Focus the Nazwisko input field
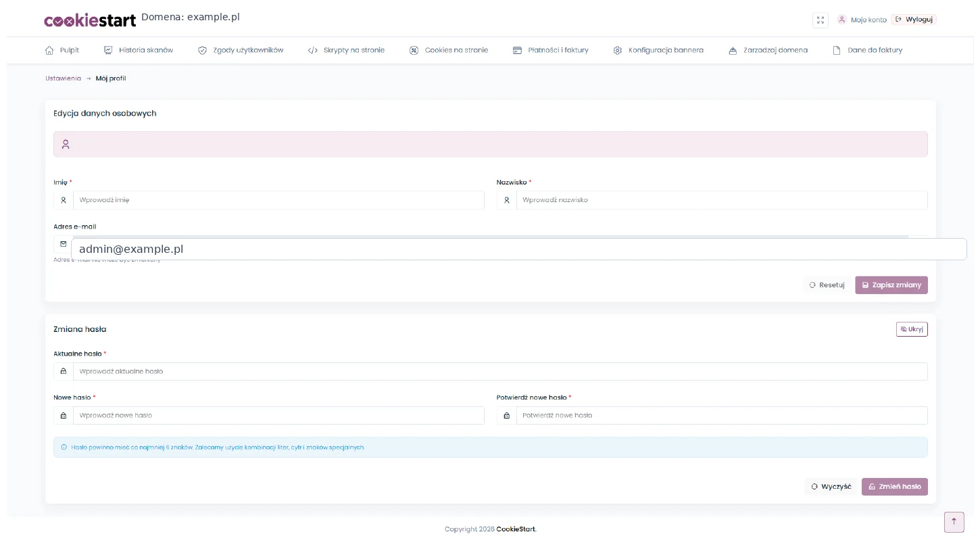This screenshot has width=980, height=551. pos(722,200)
